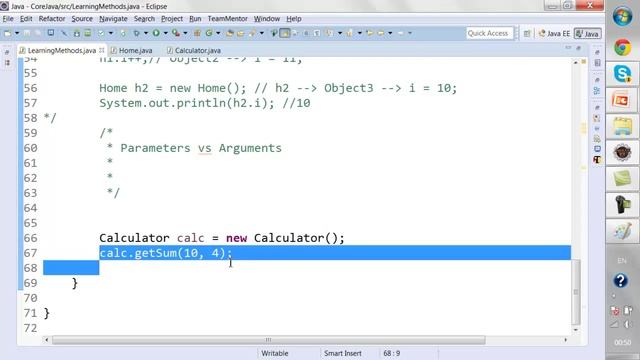Click the blue Help question mark taskbar icon
The height and width of the screenshot is (360, 640).
pyautogui.click(x=620, y=281)
